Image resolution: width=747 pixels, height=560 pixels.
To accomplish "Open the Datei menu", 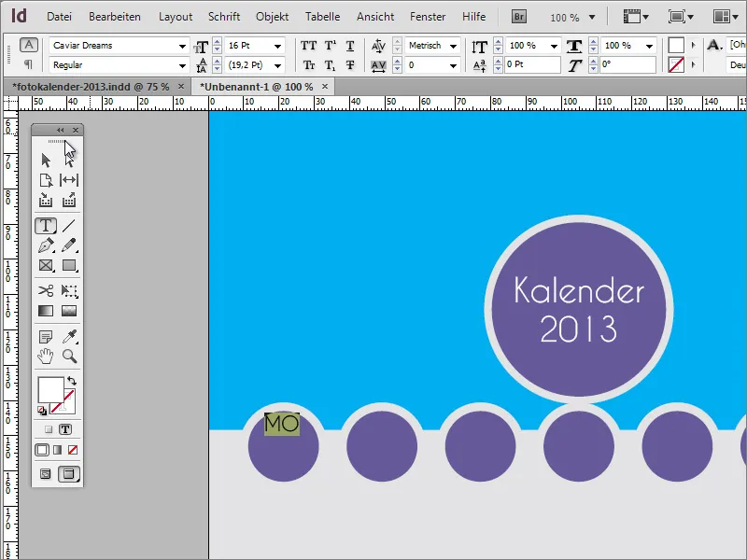I will click(59, 17).
